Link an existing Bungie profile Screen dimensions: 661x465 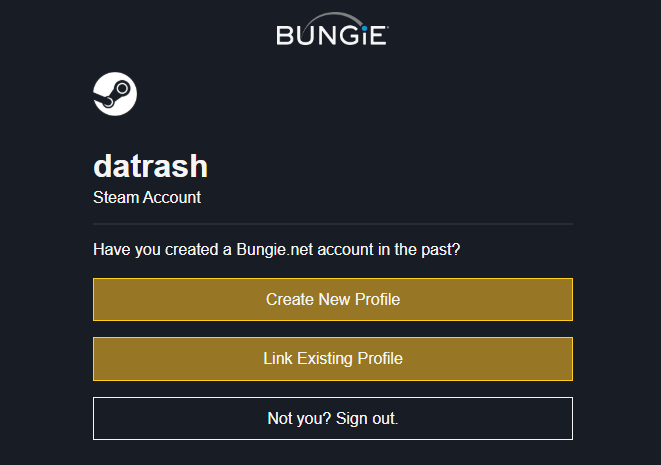tap(333, 359)
